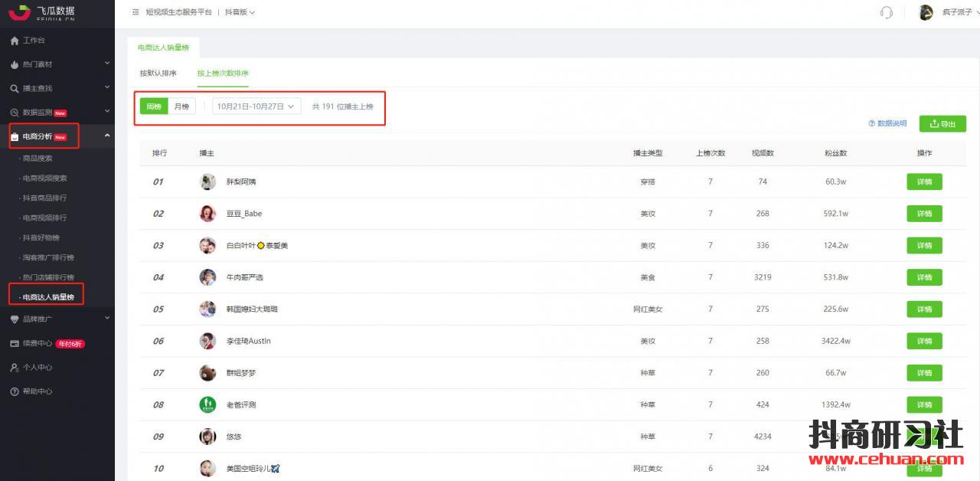This screenshot has height=481, width=980.
Task: Switch to the 周榜 weekly ranking toggle
Action: pyautogui.click(x=154, y=106)
